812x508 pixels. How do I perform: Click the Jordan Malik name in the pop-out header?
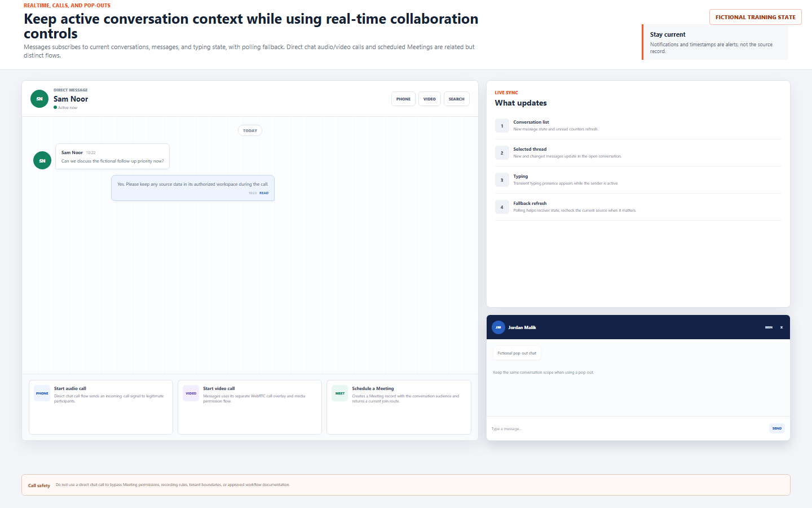coord(522,327)
